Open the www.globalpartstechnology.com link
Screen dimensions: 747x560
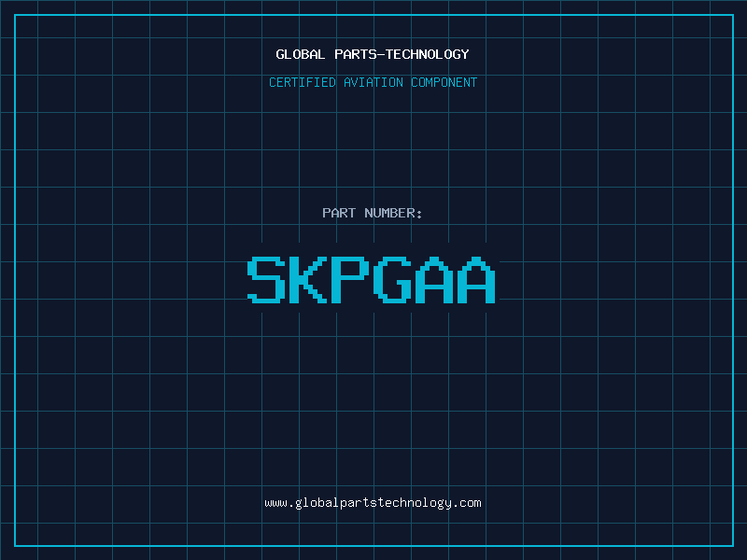point(373,503)
